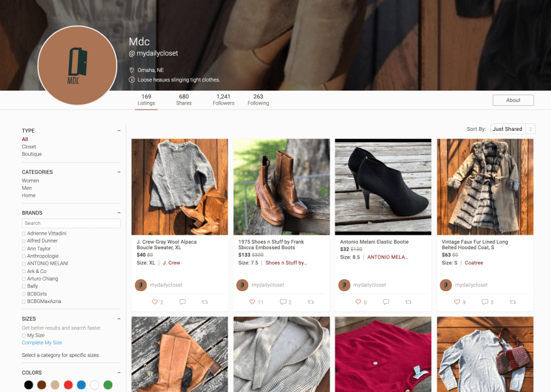Click heart icon on Vintage Faux Fur Coat
Viewport: 551px width, 392px height.
click(x=457, y=302)
